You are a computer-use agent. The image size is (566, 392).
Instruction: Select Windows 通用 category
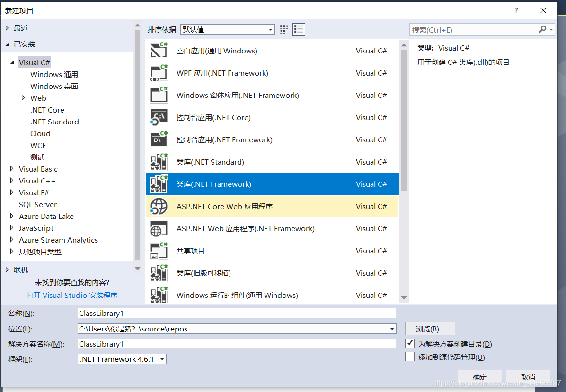click(54, 74)
